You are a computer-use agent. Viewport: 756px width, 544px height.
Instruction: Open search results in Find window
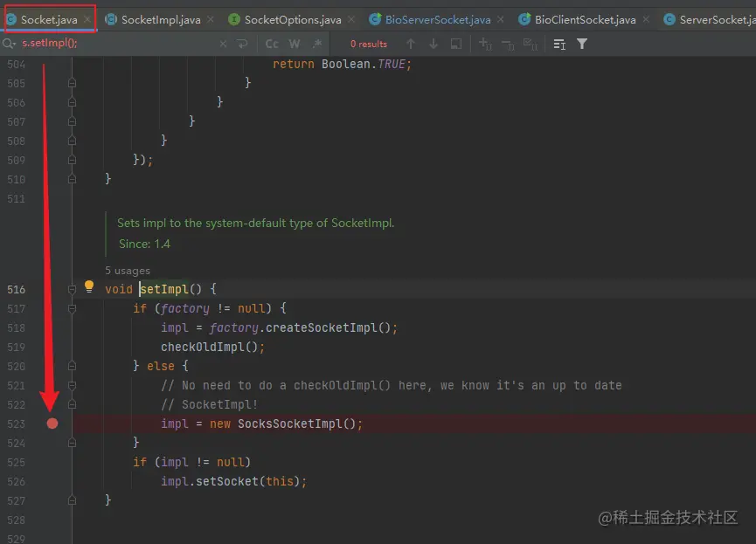tap(559, 45)
